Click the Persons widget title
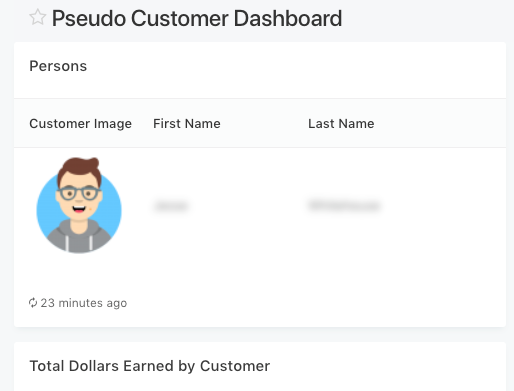The width and height of the screenshot is (514, 391). [58, 66]
